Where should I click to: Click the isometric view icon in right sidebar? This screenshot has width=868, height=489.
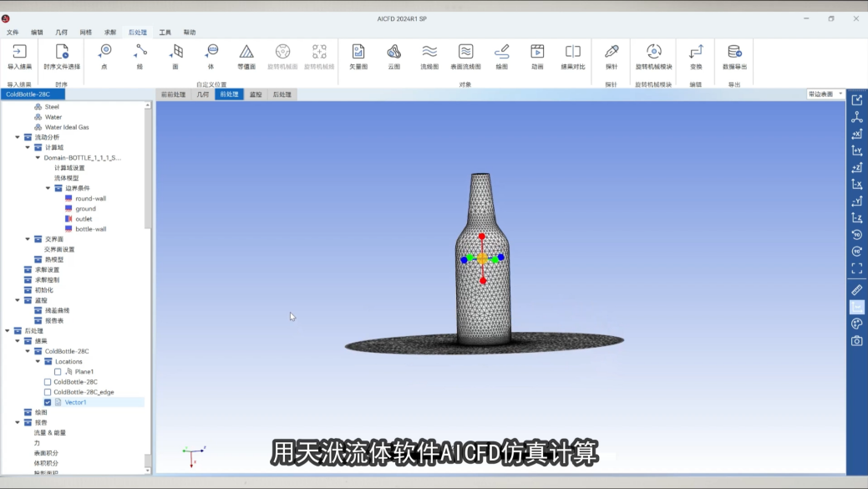(857, 117)
